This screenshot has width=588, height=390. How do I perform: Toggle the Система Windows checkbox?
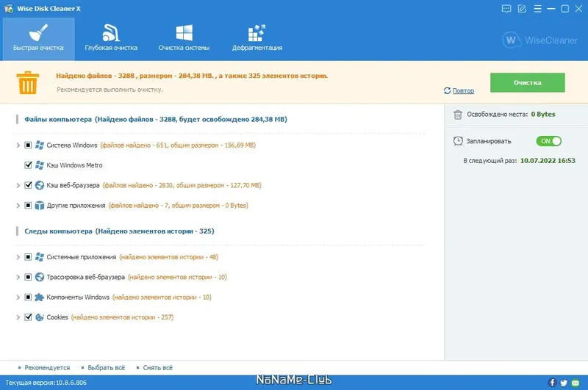(28, 145)
